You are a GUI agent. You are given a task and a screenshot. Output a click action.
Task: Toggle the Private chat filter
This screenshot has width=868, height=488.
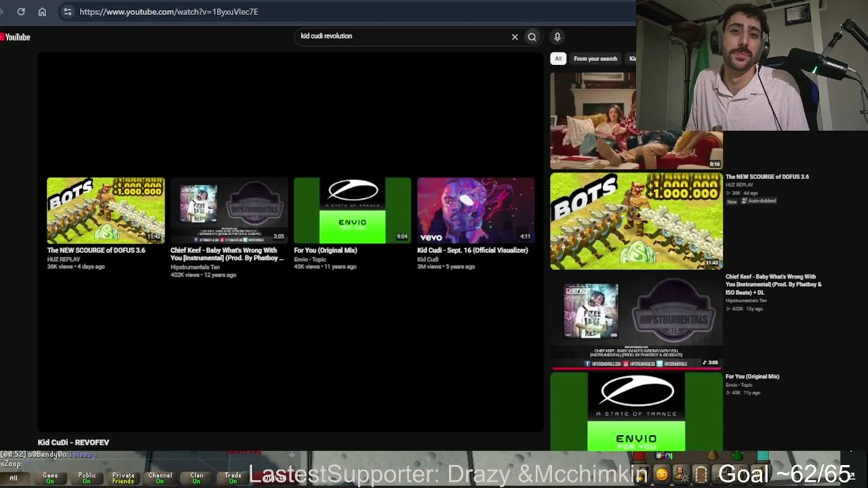[x=123, y=479]
